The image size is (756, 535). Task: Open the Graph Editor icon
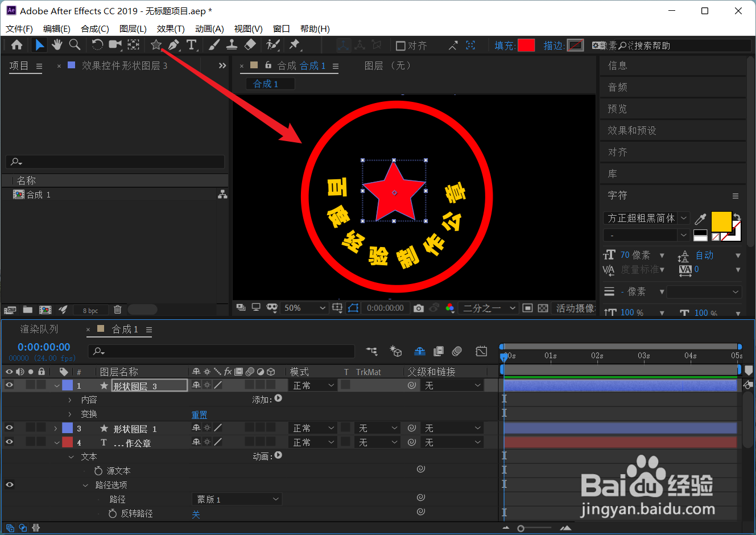coord(481,352)
